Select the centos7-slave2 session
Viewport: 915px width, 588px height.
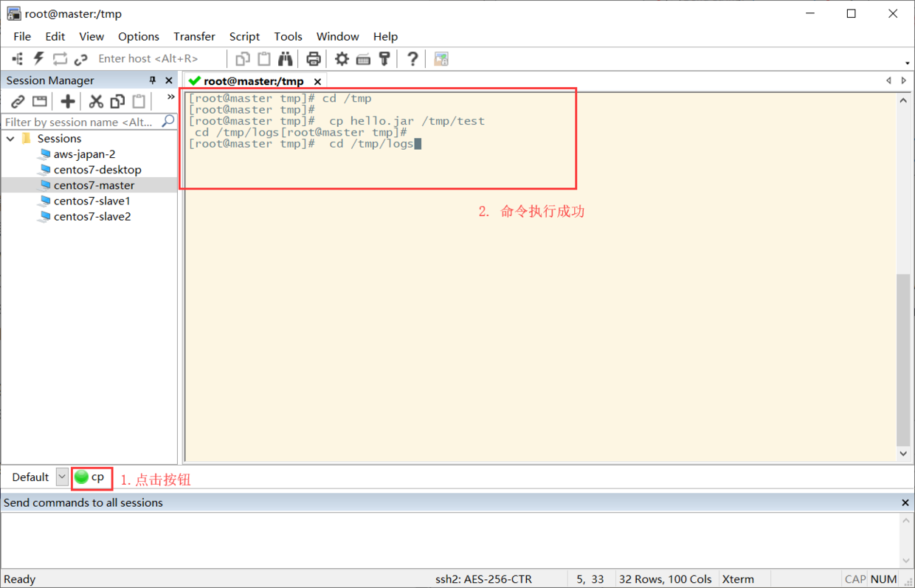coord(92,216)
